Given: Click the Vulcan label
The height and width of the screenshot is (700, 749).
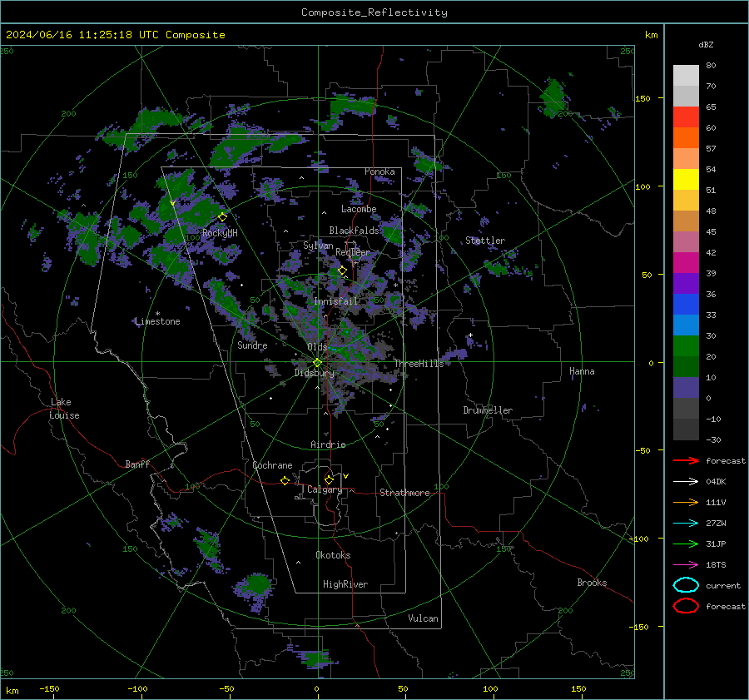Looking at the screenshot, I should pos(423,618).
